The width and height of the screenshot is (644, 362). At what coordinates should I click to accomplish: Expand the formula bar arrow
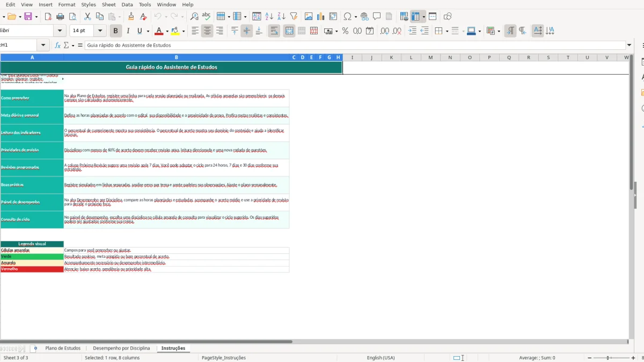point(629,46)
